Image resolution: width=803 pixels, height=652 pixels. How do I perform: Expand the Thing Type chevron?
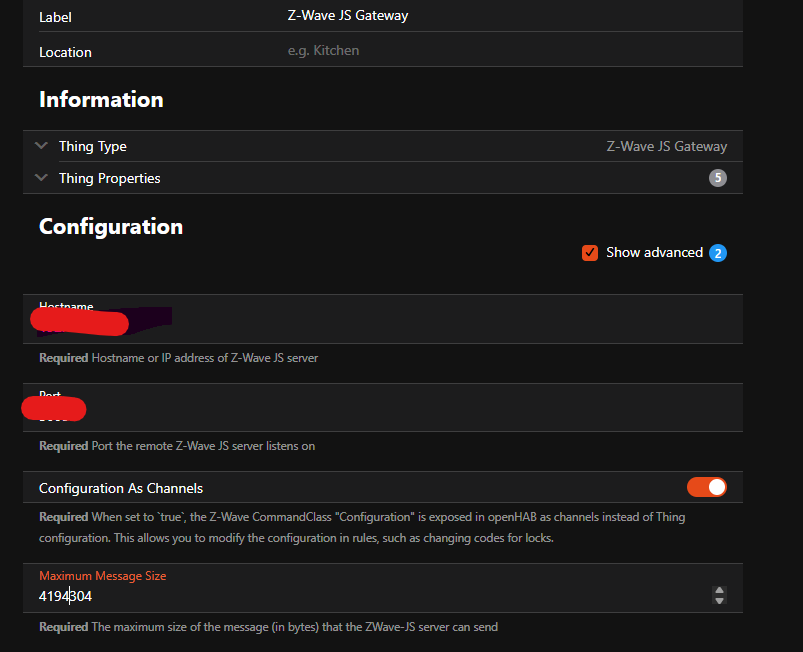[41, 146]
